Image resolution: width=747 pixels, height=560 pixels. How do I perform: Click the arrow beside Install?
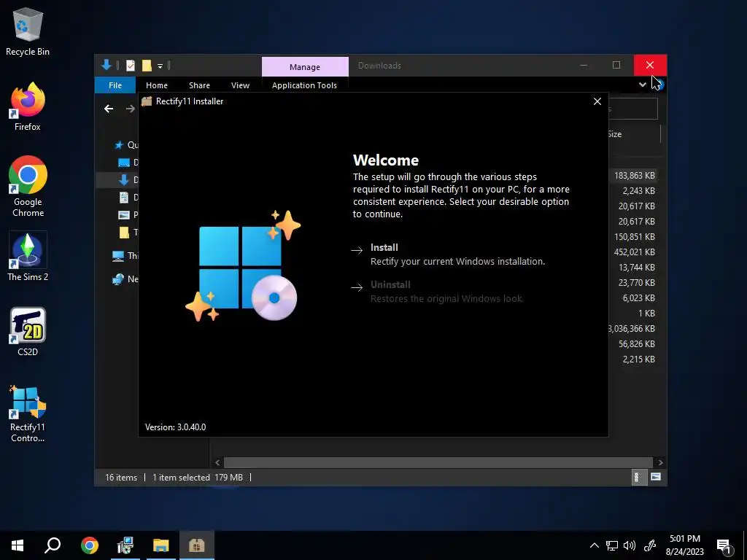(x=357, y=250)
